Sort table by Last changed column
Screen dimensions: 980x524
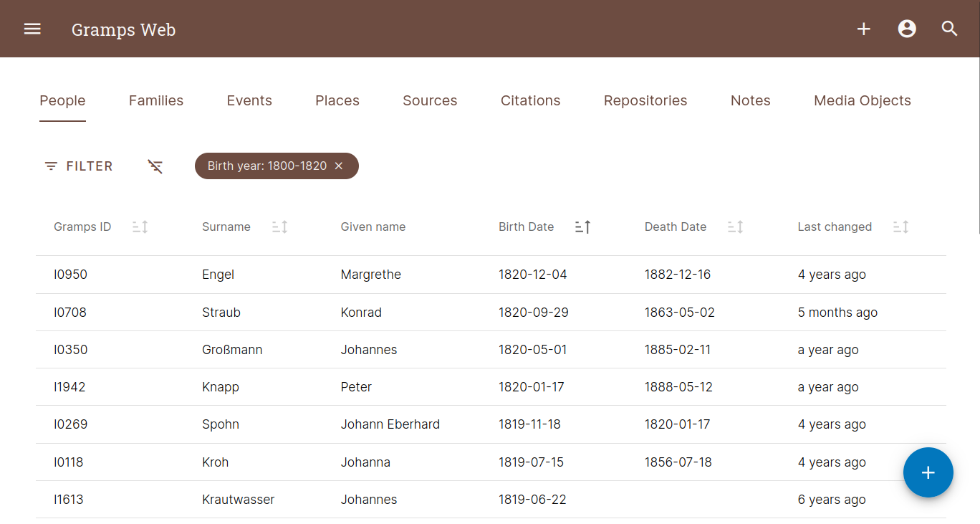tap(901, 227)
